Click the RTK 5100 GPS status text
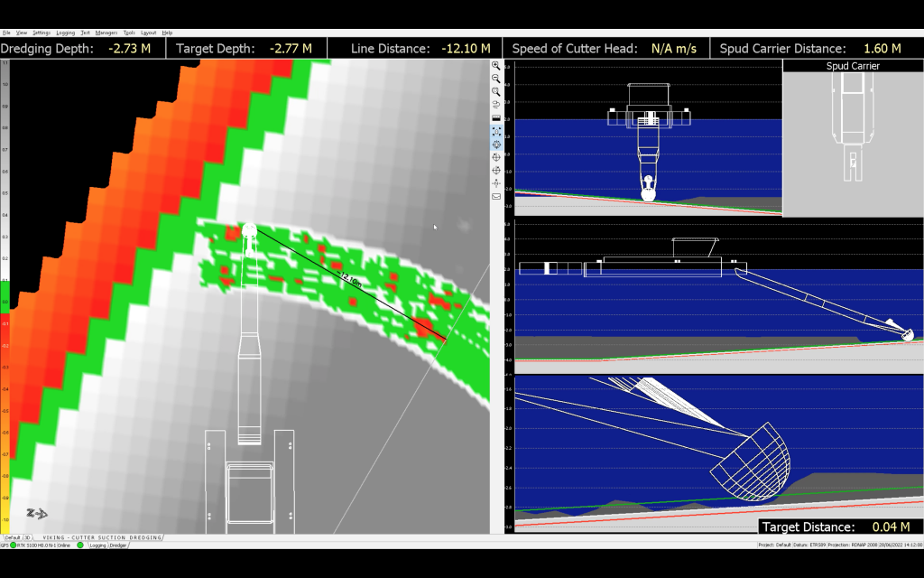Screen dimensions: 924x578 (x=36, y=545)
